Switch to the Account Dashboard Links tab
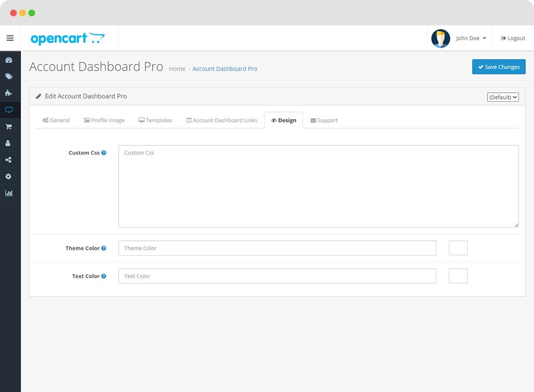 (x=222, y=120)
